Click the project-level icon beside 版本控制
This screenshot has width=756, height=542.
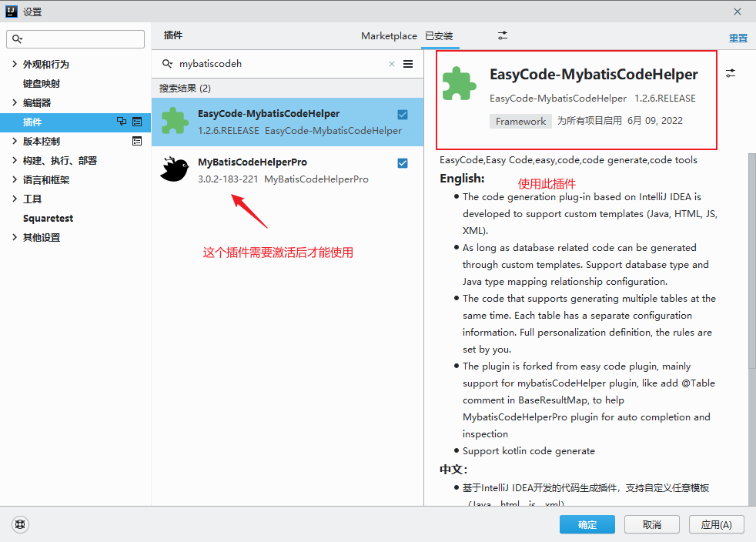(137, 141)
